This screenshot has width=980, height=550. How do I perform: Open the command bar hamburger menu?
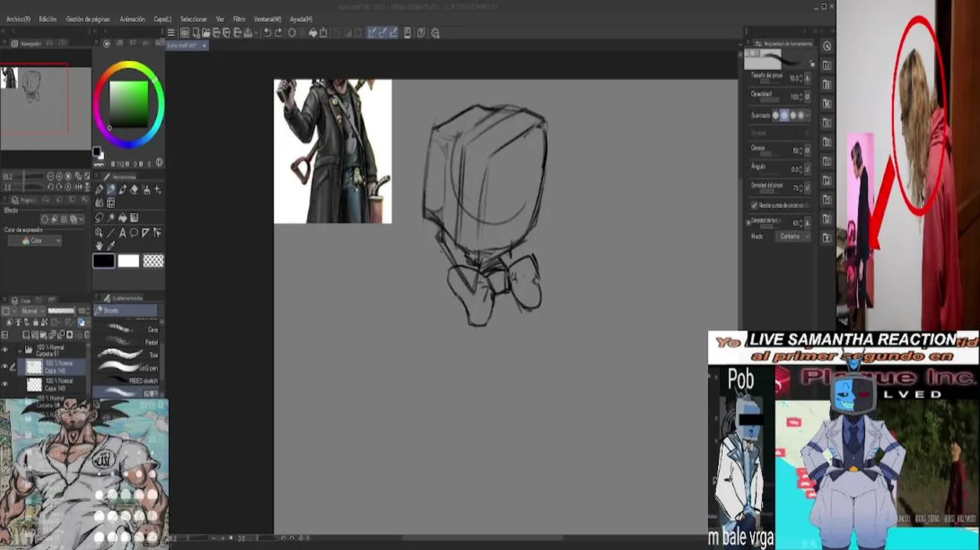(171, 33)
